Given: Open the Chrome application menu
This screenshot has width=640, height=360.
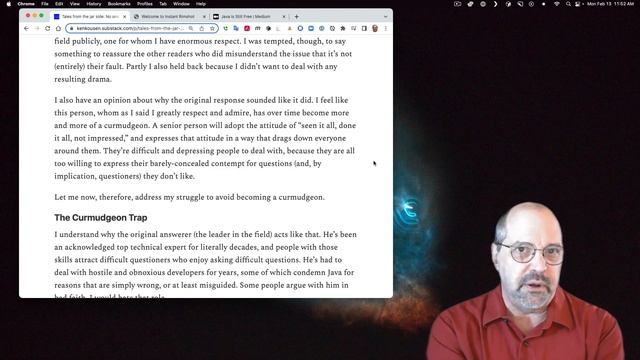Looking at the screenshot, I should (x=26, y=4).
